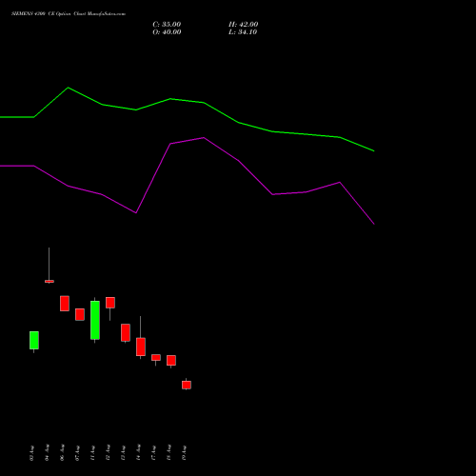Select the red candle above 18 Aug

tap(171, 361)
